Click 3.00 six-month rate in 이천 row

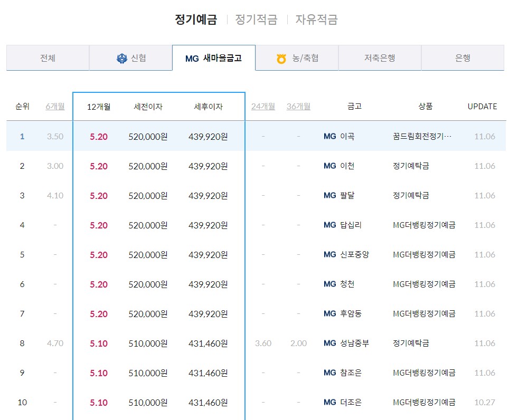point(55,166)
